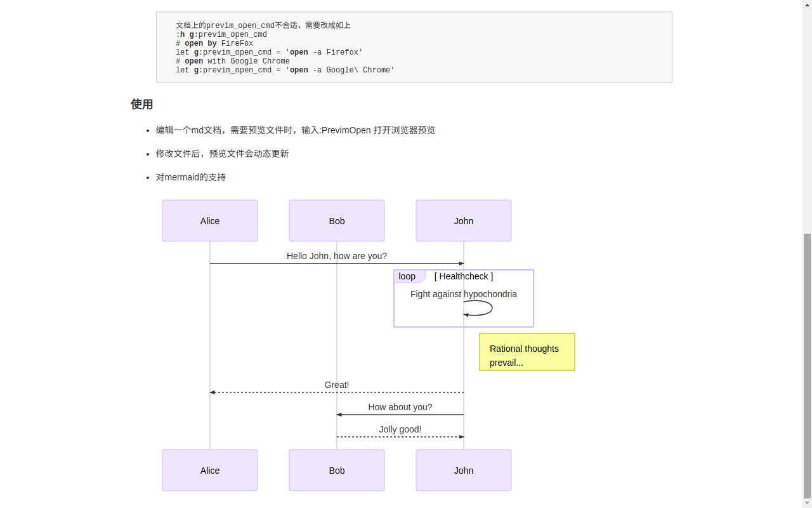
Task: Click code line setting 'open -a Google\ Chrome'
Action: tap(285, 70)
